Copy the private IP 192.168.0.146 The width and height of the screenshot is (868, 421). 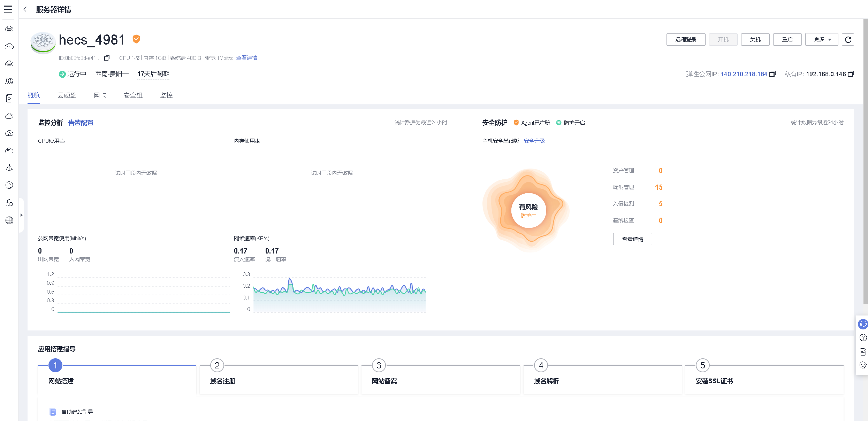click(x=851, y=74)
